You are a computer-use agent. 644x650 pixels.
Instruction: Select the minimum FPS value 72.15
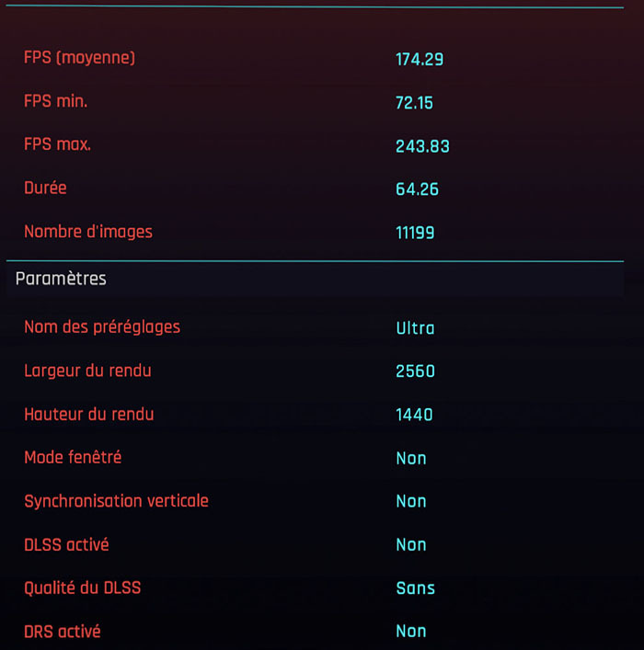click(414, 102)
